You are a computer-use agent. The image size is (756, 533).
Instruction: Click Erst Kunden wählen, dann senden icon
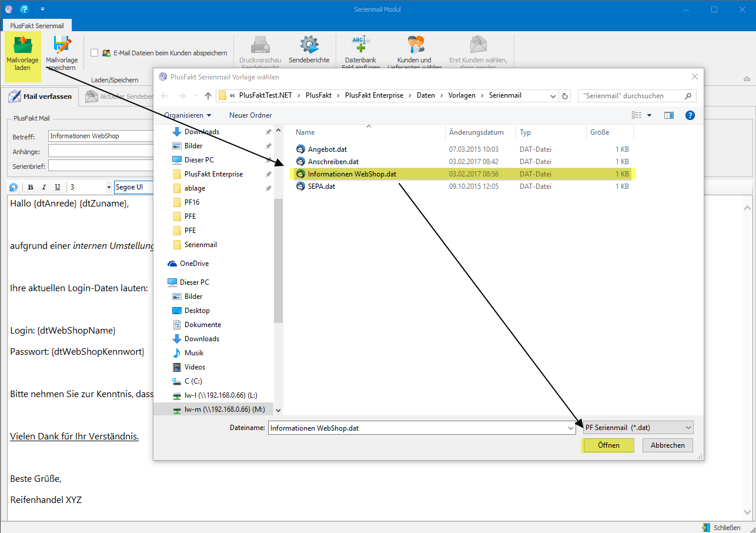(x=478, y=44)
